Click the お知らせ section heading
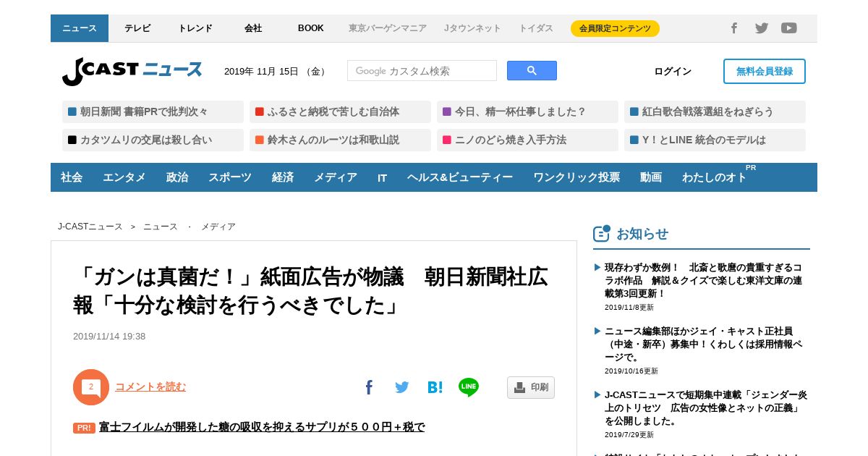Viewport: 868px width, 456px height. coord(642,234)
